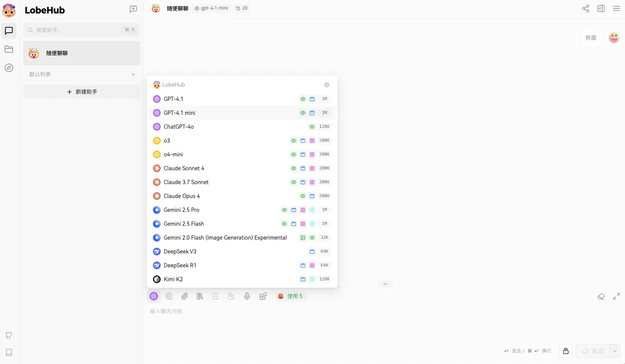Click the history count 20 tag

tap(242, 8)
